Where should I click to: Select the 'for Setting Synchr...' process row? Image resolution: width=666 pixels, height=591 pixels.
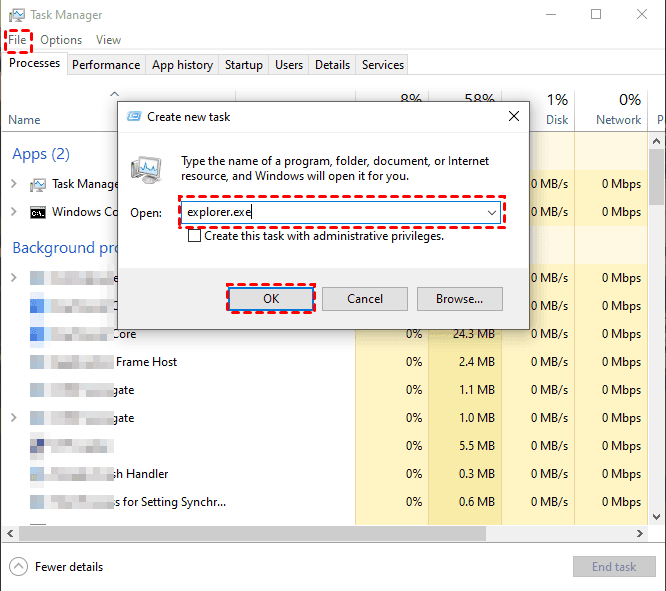click(x=325, y=502)
